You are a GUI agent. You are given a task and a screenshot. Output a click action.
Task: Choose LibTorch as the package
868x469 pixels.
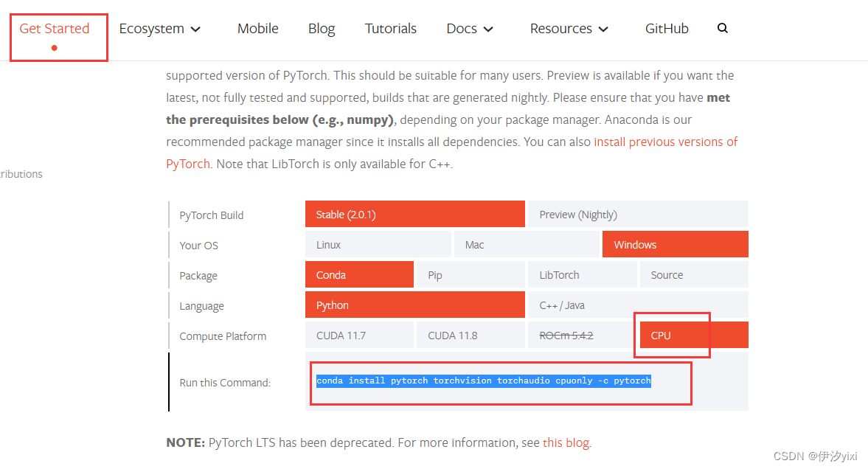pos(582,274)
